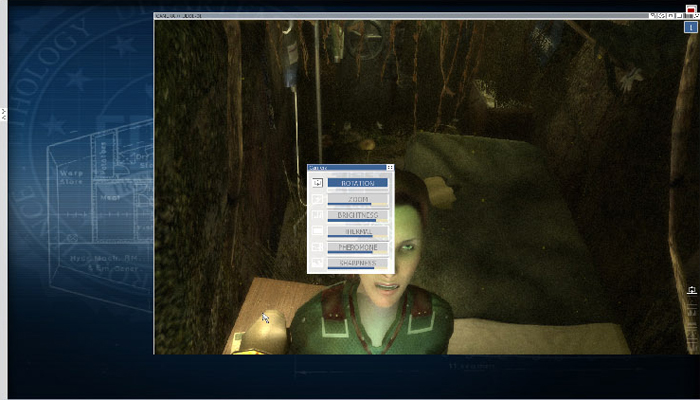Adjust the SHARPNESS level slider bar
The width and height of the screenshot is (700, 400).
point(358,268)
